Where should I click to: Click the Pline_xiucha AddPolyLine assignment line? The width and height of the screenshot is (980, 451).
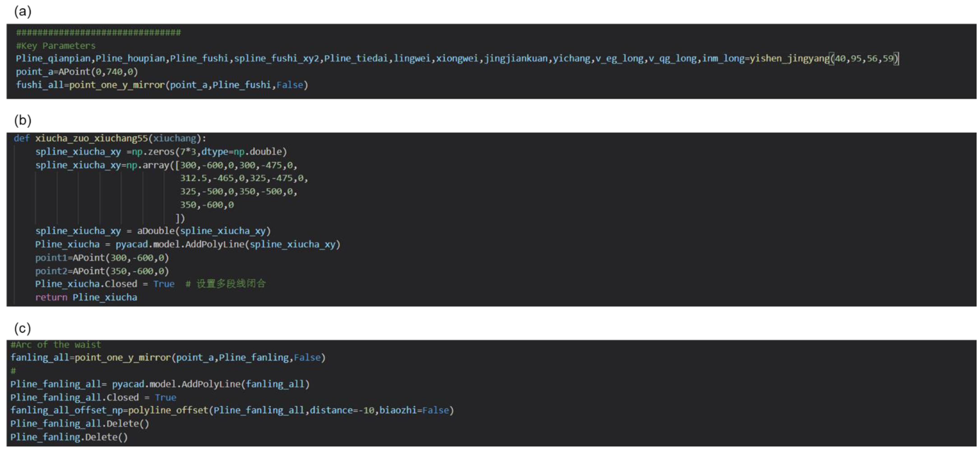click(187, 244)
